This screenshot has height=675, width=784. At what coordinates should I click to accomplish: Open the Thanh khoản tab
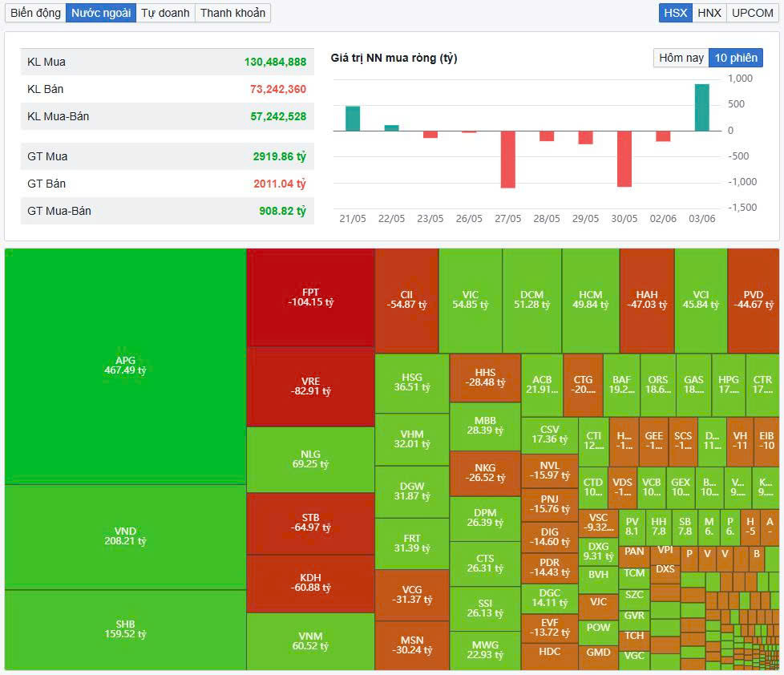pos(233,13)
